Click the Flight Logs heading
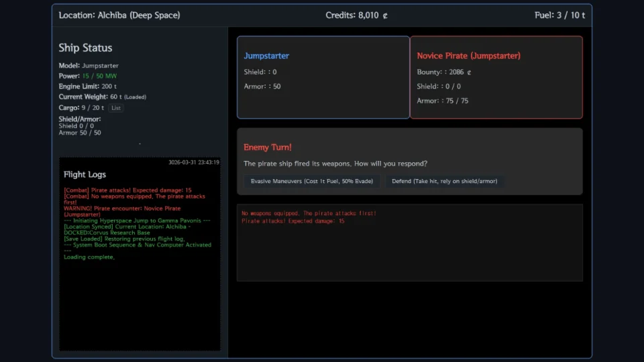 (x=85, y=174)
